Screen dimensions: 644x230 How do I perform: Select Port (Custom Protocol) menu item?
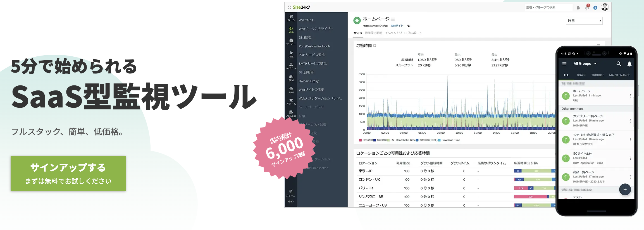[x=314, y=46]
